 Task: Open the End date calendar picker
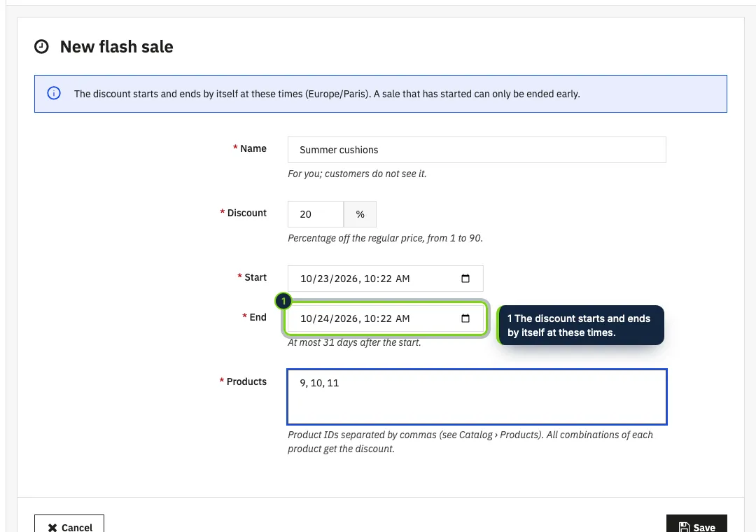pos(465,318)
